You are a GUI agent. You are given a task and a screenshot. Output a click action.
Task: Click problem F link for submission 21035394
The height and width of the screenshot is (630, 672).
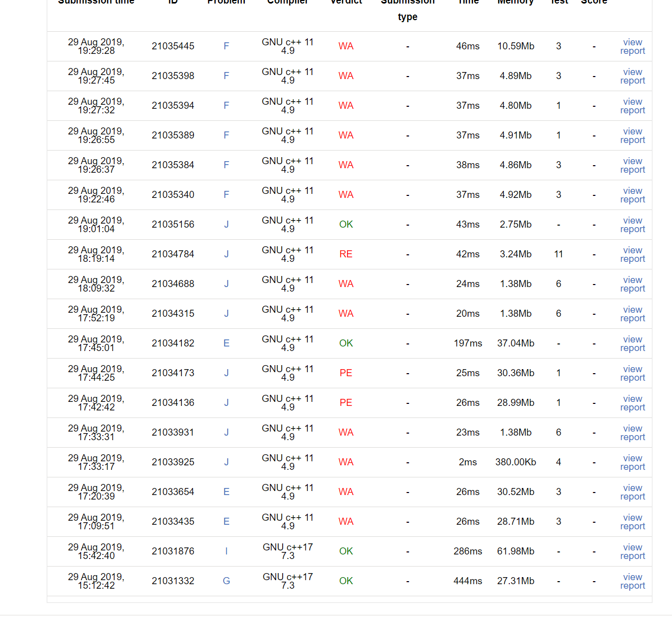226,106
